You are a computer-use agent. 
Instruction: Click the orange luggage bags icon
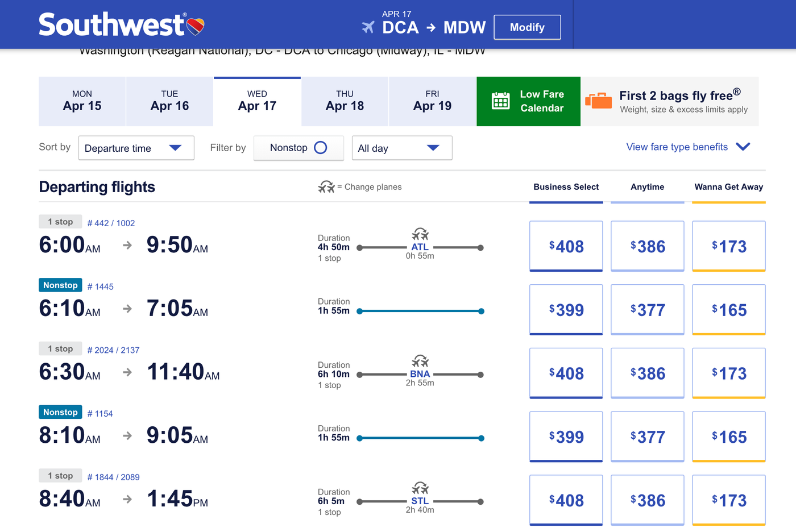[598, 101]
